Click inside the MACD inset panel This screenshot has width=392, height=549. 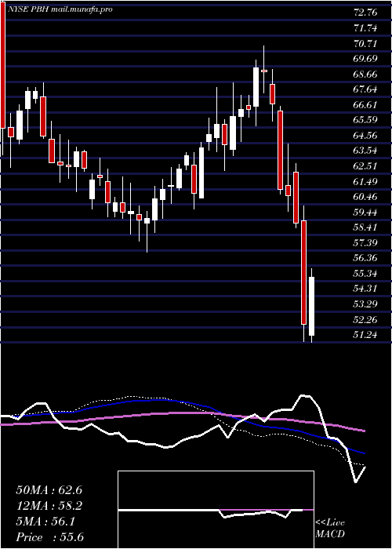coord(216,510)
